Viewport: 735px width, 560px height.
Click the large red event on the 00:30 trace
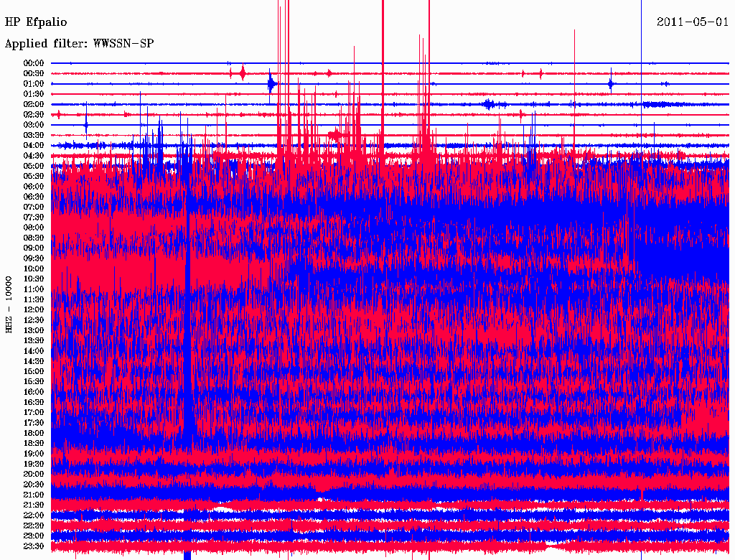coord(243,73)
